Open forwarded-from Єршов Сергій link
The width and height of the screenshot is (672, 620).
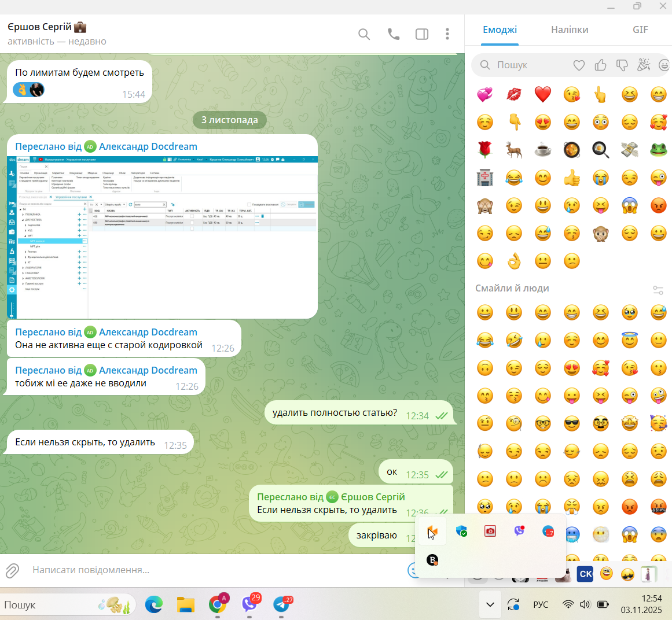coord(372,497)
